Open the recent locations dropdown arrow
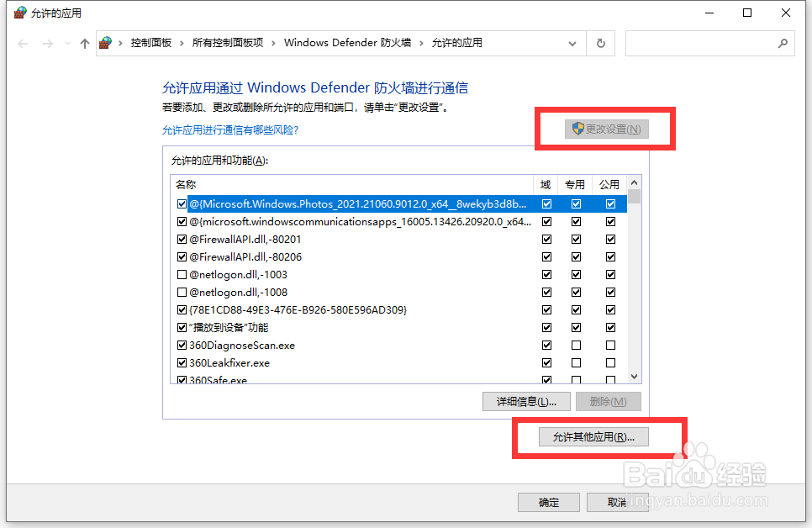This screenshot has height=528, width=812. 67,44
